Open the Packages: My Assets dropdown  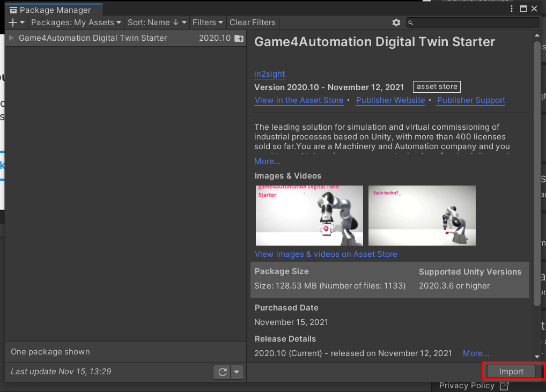click(76, 23)
